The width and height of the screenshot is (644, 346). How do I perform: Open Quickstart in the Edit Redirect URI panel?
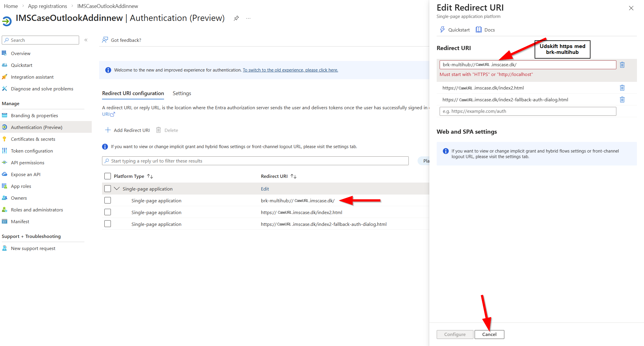point(455,30)
